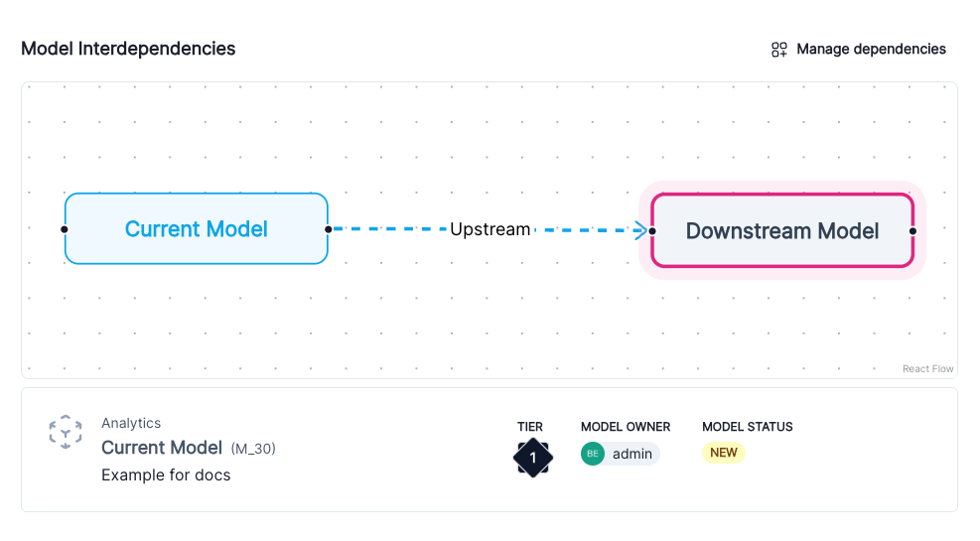980x541 pixels.
Task: Open the React Flow attribution link
Action: point(927,369)
